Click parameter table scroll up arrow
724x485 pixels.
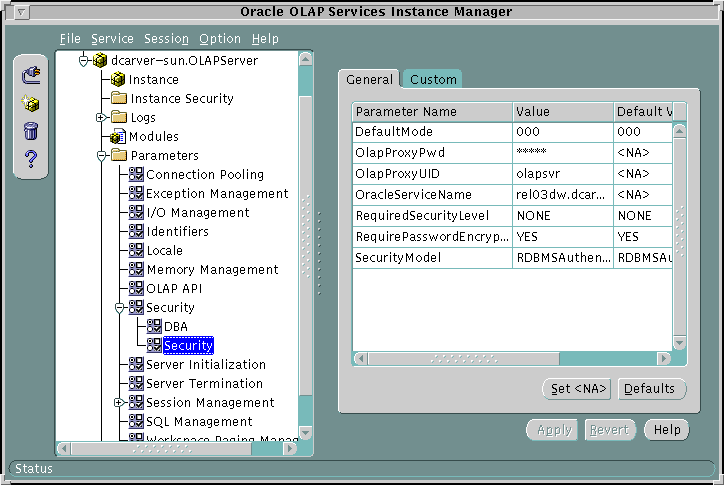(679, 131)
